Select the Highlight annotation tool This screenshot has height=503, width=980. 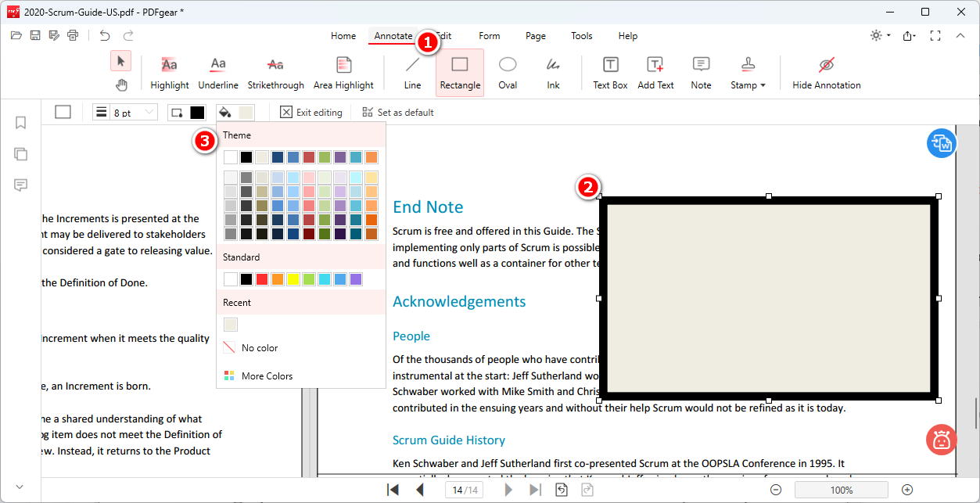(169, 70)
